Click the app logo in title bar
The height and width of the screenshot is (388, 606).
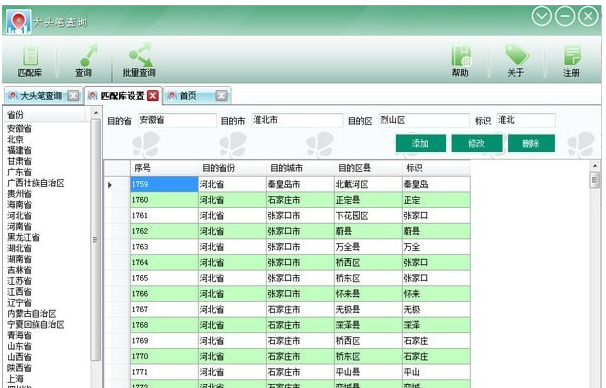(18, 22)
